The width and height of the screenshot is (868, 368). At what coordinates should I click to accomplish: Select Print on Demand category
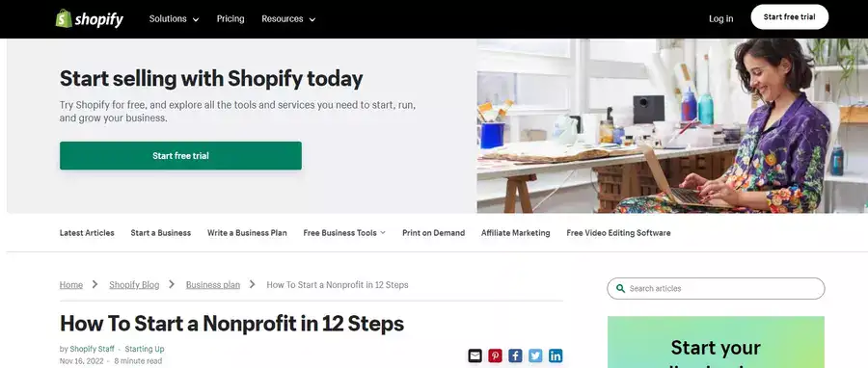[x=433, y=233]
